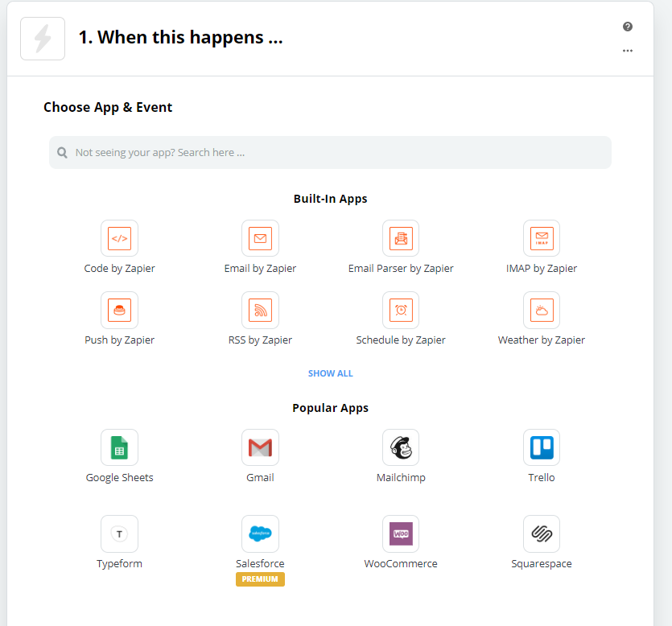Select the Squarespace app
672x626 pixels.
point(541,533)
